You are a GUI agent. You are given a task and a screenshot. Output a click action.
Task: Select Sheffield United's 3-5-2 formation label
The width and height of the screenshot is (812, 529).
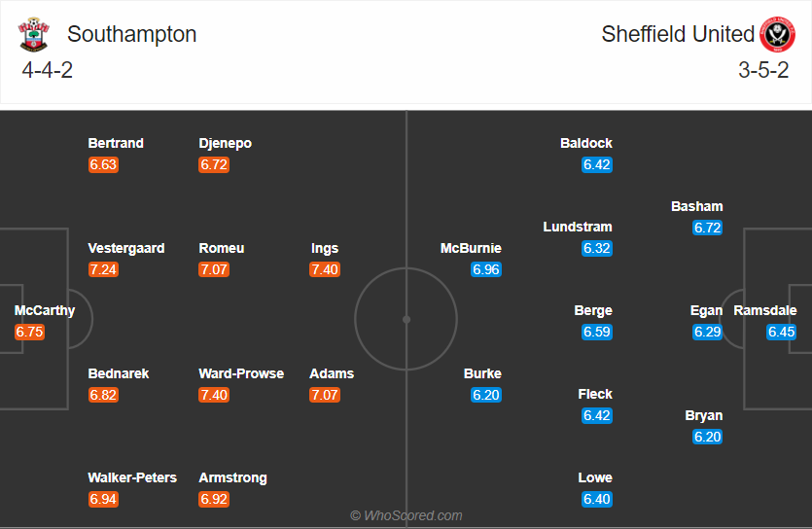[x=763, y=70]
